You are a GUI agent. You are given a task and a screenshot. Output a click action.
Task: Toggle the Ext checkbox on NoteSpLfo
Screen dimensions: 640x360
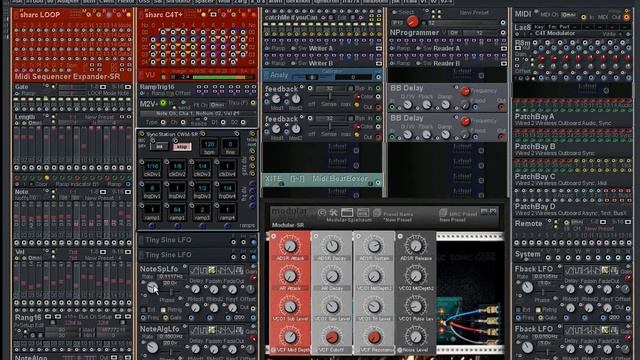tap(143, 310)
